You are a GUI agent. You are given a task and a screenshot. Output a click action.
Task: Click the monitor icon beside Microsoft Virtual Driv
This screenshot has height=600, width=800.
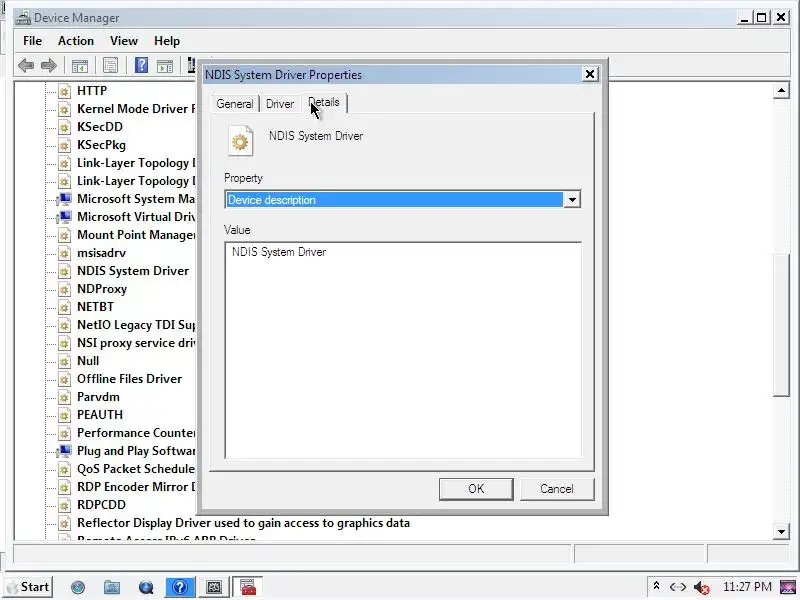(x=64, y=217)
